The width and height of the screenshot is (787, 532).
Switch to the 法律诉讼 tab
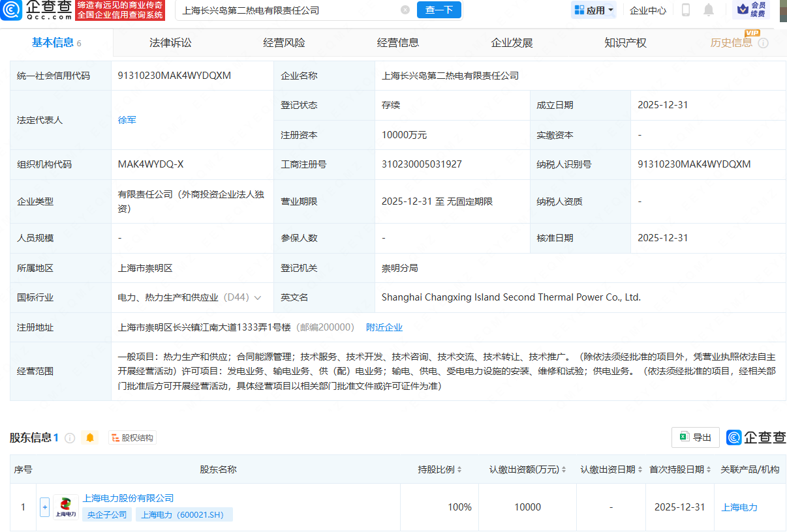170,43
